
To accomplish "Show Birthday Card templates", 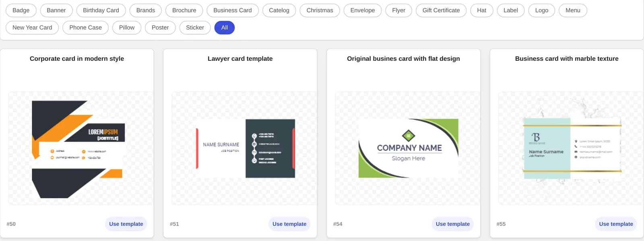I will click(x=101, y=10).
